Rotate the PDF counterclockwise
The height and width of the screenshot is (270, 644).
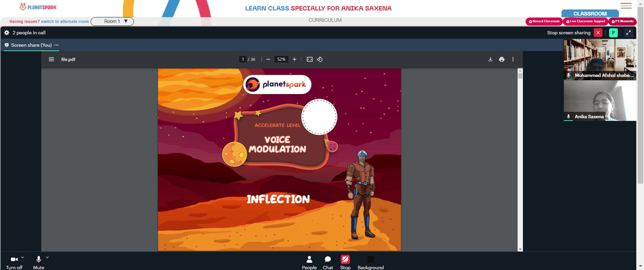[x=320, y=59]
